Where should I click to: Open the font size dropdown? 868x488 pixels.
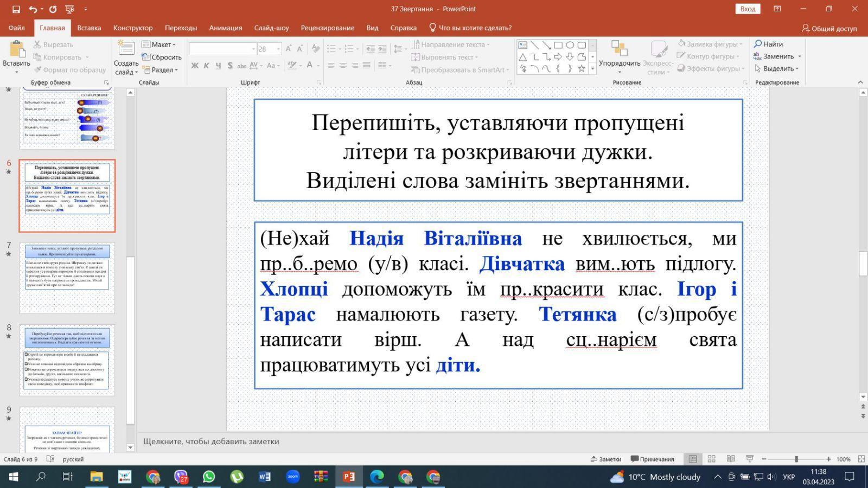tap(278, 49)
